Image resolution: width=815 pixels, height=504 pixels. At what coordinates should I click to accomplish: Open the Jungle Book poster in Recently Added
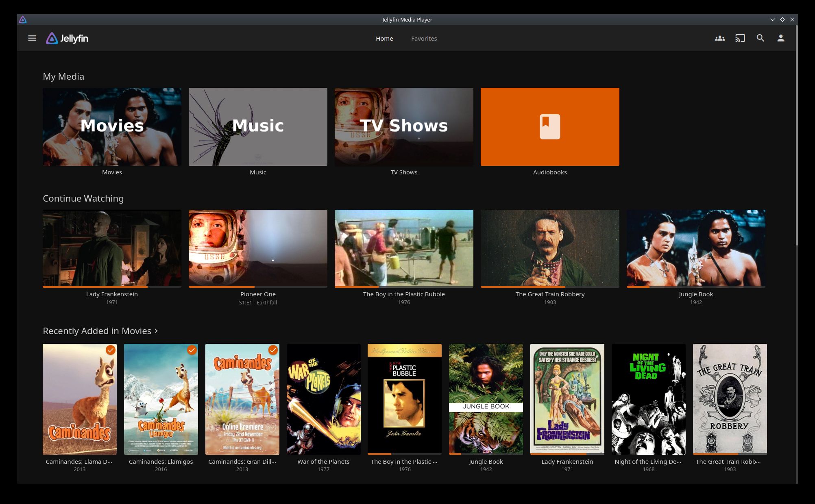point(486,399)
